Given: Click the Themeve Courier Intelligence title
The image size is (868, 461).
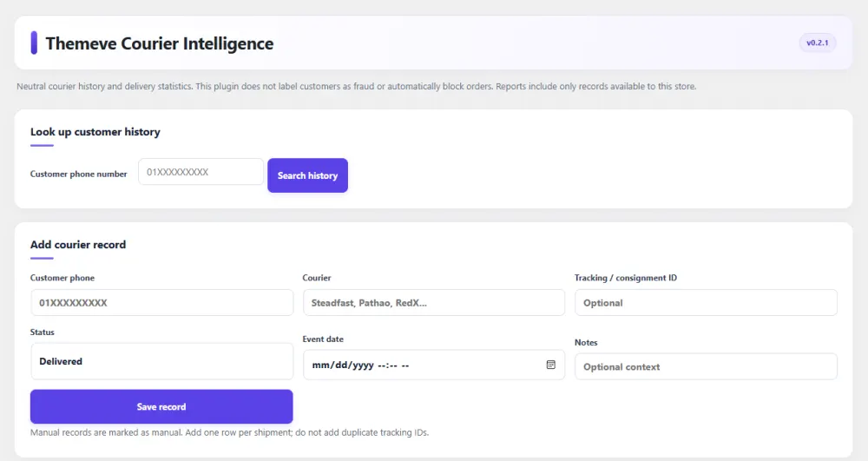Looking at the screenshot, I should pos(160,43).
